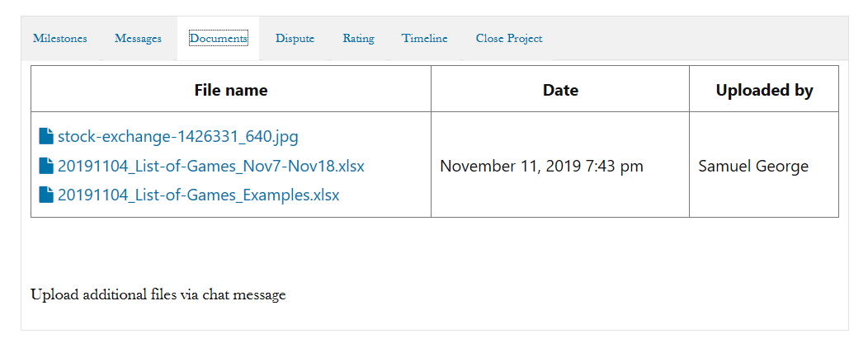
Task: Click the File name column header
Action: coord(231,90)
